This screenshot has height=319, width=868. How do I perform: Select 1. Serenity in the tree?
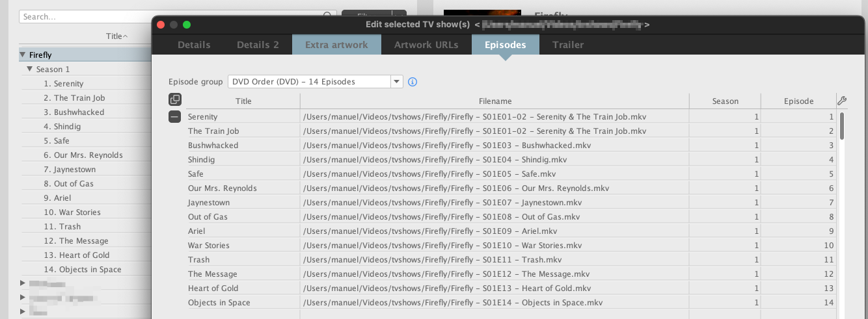point(64,84)
